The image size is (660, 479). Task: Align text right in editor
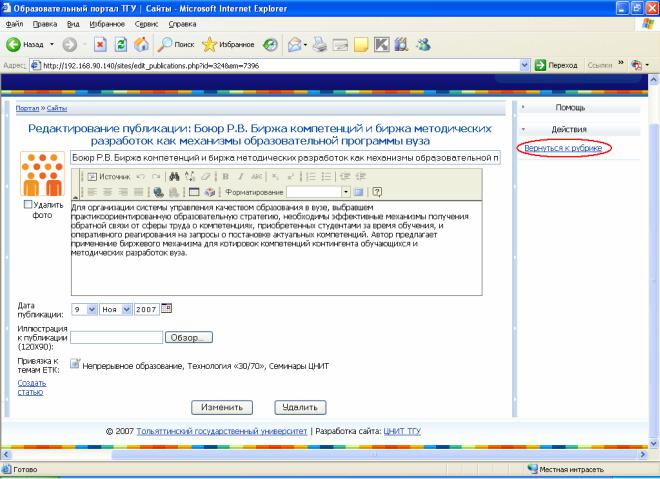123,192
